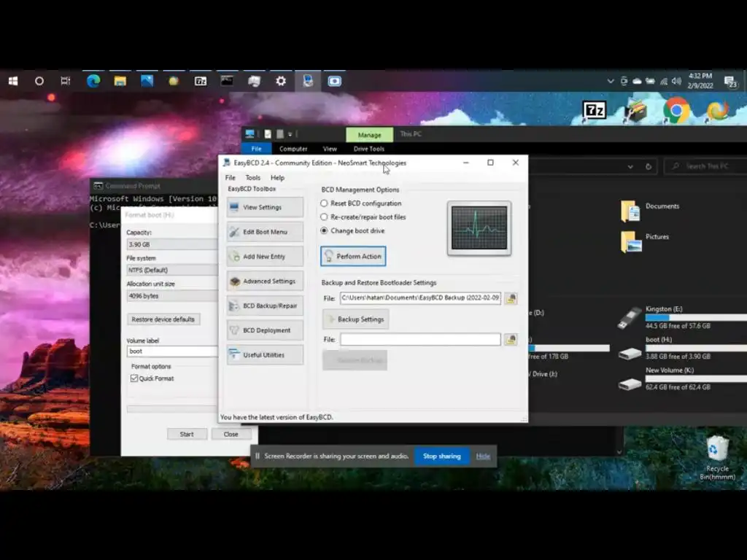The width and height of the screenshot is (747, 560).
Task: Open Documents folder in This PC
Action: 650,211
